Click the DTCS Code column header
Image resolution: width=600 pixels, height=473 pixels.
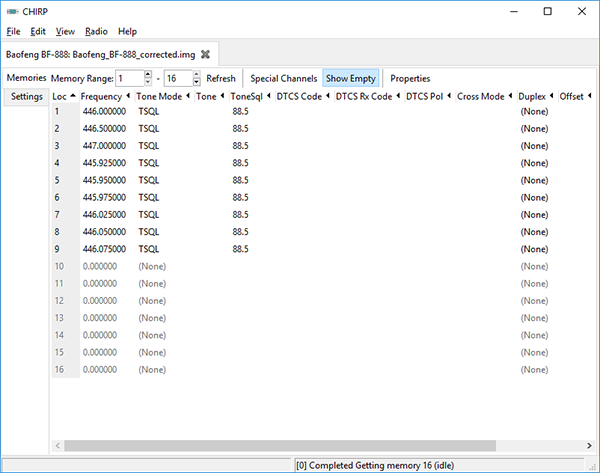[x=303, y=96]
